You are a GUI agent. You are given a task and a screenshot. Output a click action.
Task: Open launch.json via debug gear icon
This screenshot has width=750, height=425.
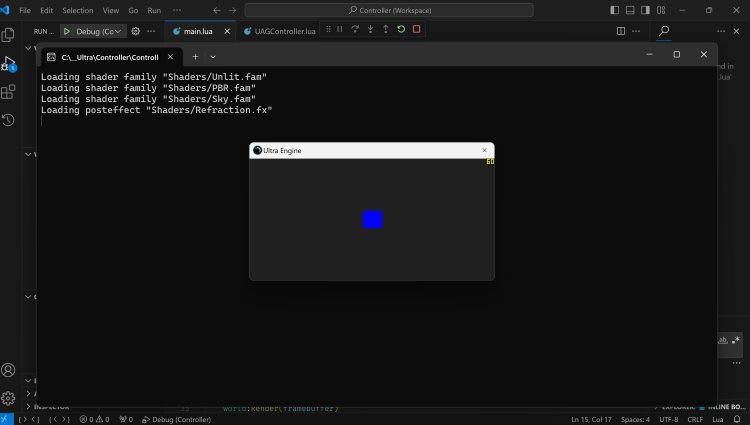[x=136, y=31]
